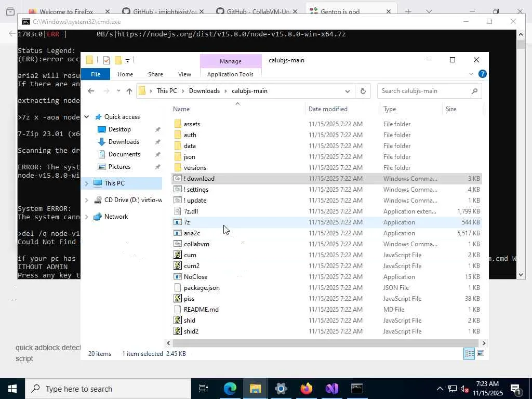Select the versions folder icon
The height and width of the screenshot is (399, 532).
click(178, 167)
